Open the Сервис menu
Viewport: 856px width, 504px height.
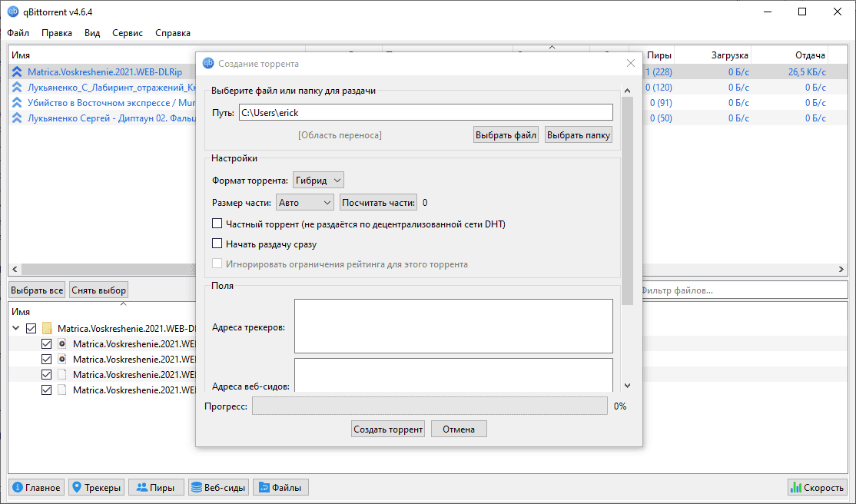(128, 33)
